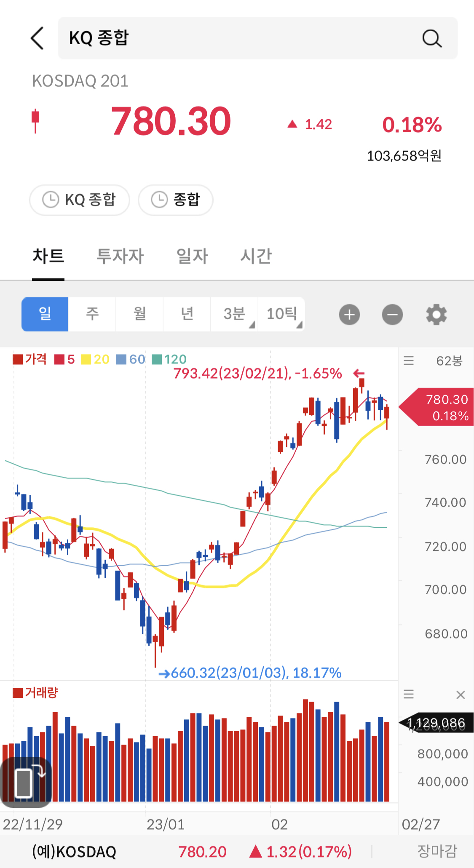The image size is (474, 868).
Task: Tap the clock icon in KQ 종합 chip
Action: coord(51,200)
